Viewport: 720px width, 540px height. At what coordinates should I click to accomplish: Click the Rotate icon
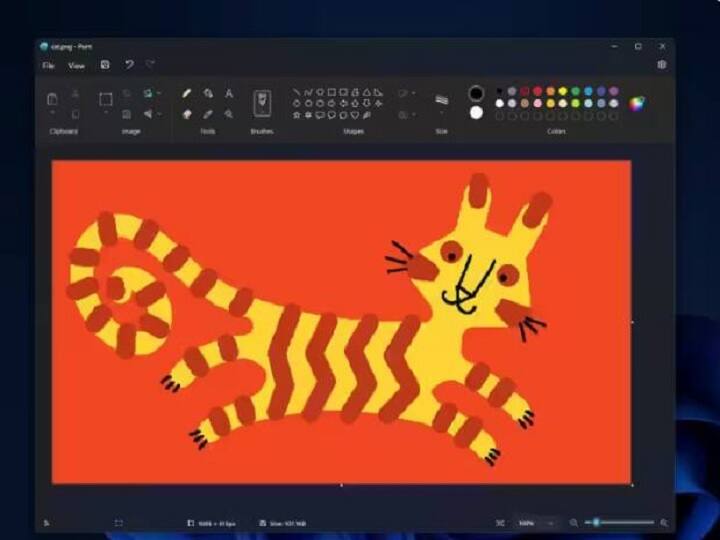click(148, 94)
